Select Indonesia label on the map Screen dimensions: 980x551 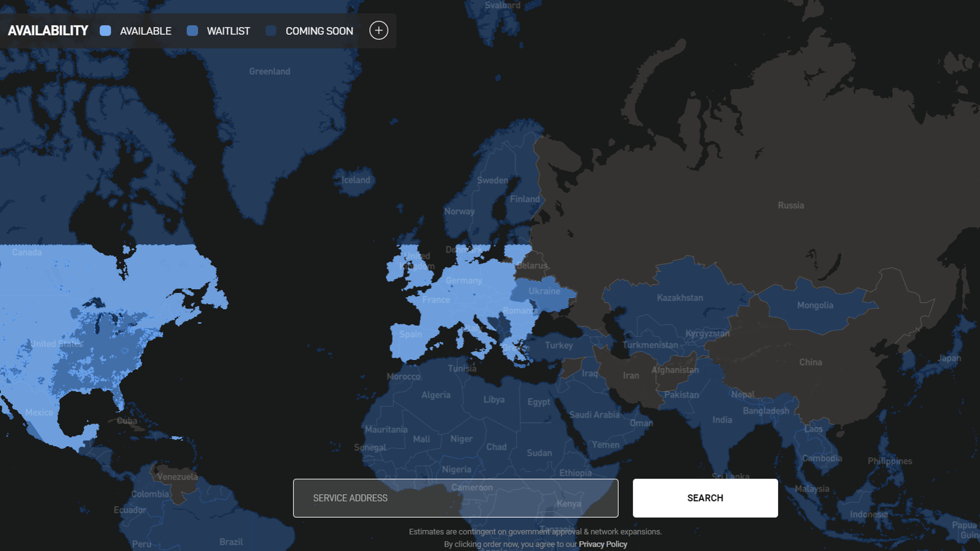(x=869, y=514)
